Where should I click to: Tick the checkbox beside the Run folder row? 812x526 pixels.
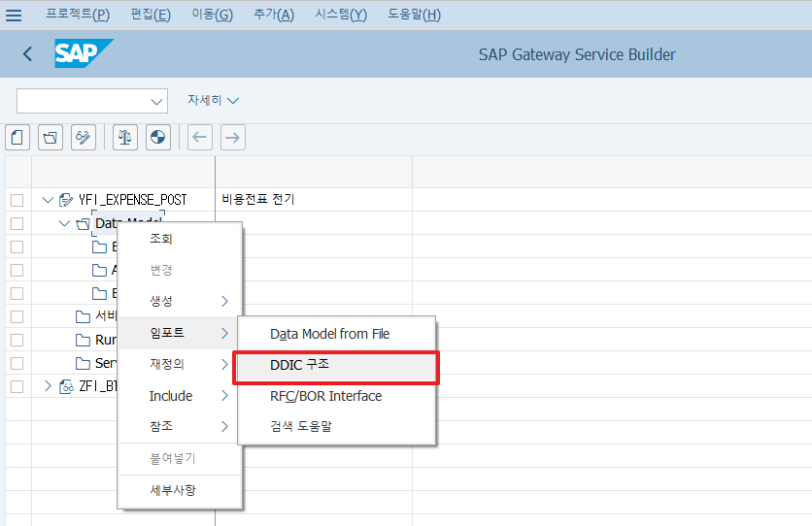17,340
